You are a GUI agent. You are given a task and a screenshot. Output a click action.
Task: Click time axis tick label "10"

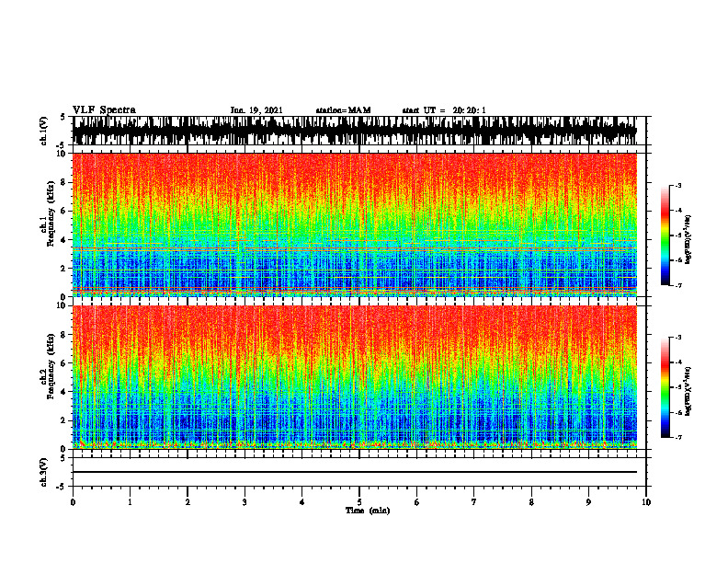click(646, 502)
